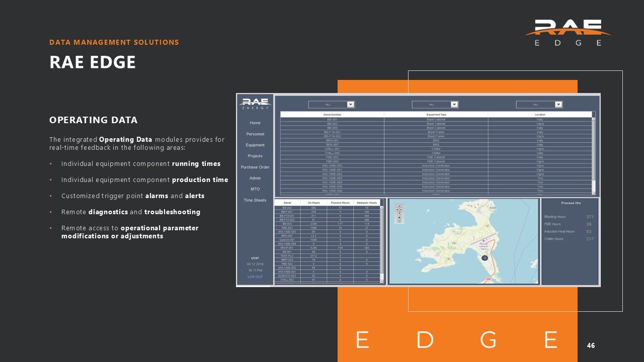Open Admin in the sidebar menu
Image resolution: width=644 pixels, height=362 pixels.
pos(255,178)
